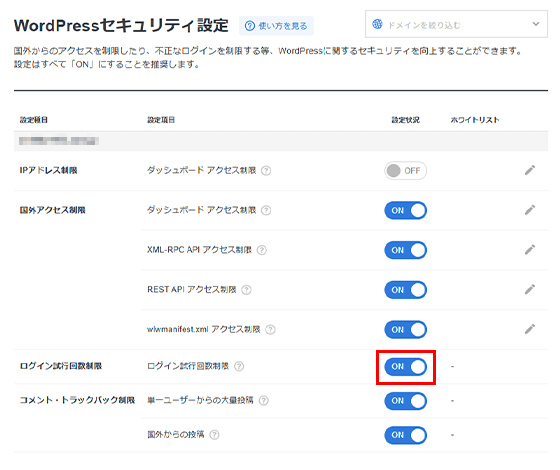The height and width of the screenshot is (470, 560).
Task: Click the REST API アクセス制限 item text
Action: (192, 289)
